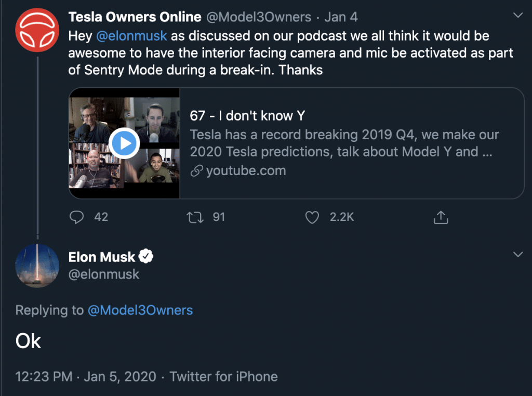The image size is (532, 396).
Task: Retweet the Tesla Owners Online tweet
Action: [x=195, y=217]
